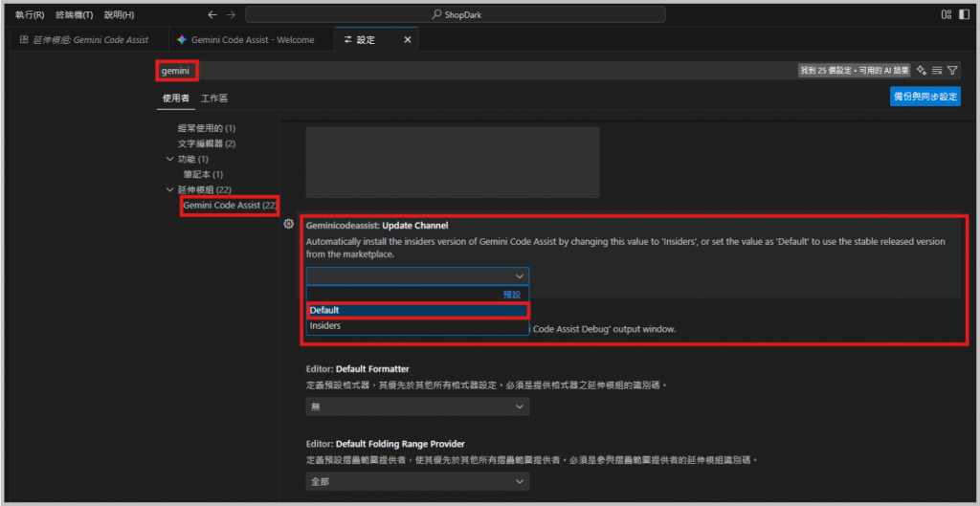Toggle the primary sidebar icon
The image size is (980, 506).
click(963, 14)
